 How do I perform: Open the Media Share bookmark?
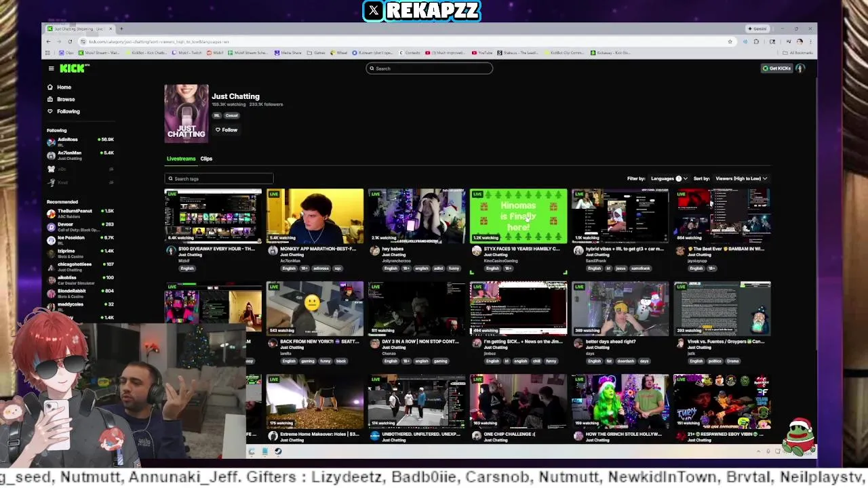point(288,52)
